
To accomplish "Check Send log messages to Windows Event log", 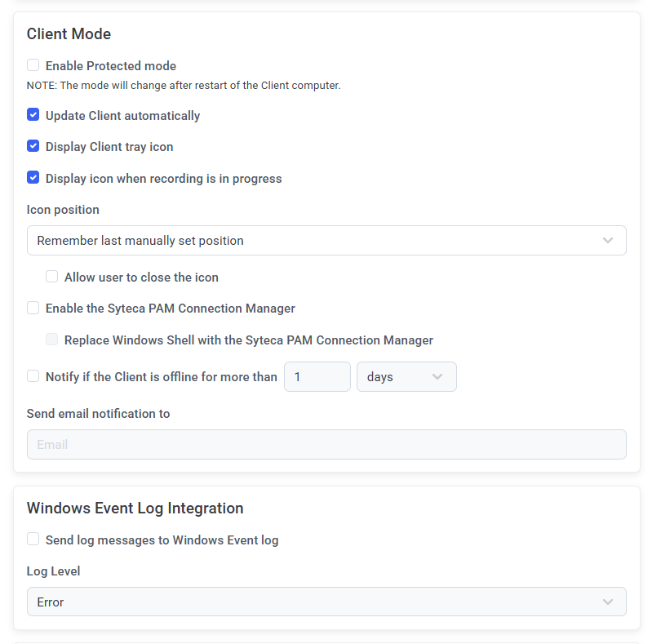I will 33,540.
